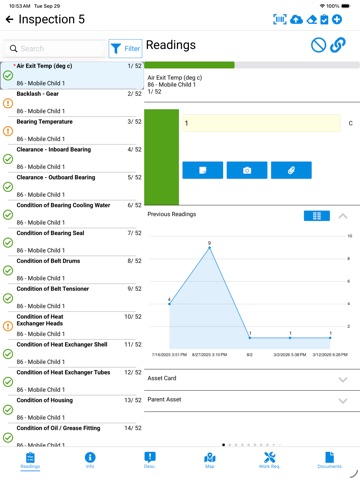Switch previous readings to table view

317,216
